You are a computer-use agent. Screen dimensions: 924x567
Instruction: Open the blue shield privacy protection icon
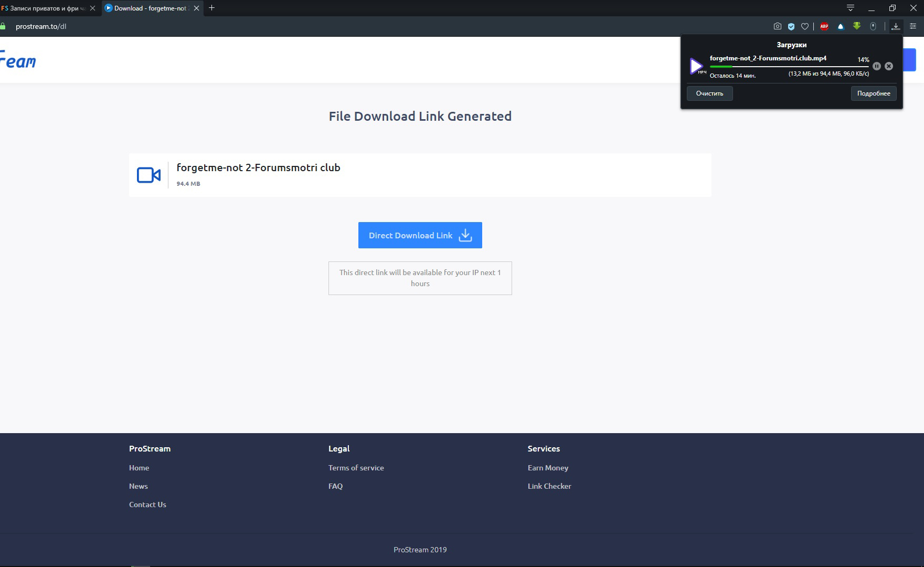(x=791, y=26)
